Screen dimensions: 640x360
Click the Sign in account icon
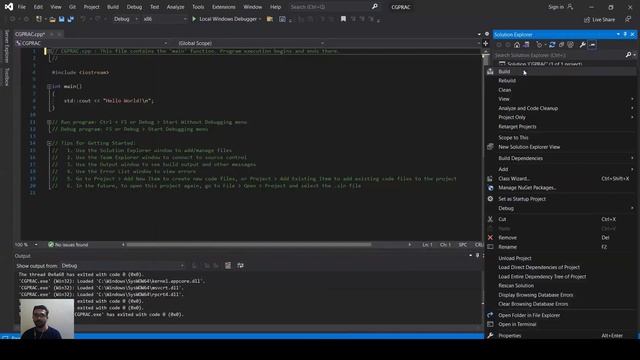point(570,7)
